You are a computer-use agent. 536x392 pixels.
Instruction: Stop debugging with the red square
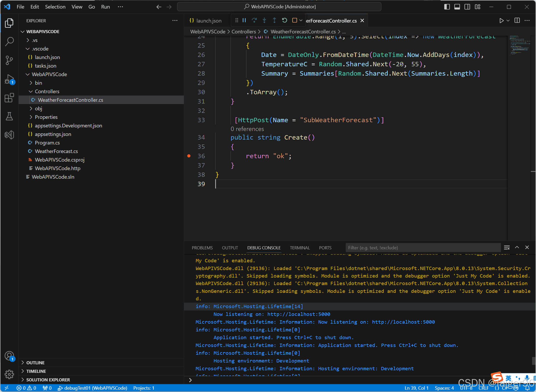point(294,20)
